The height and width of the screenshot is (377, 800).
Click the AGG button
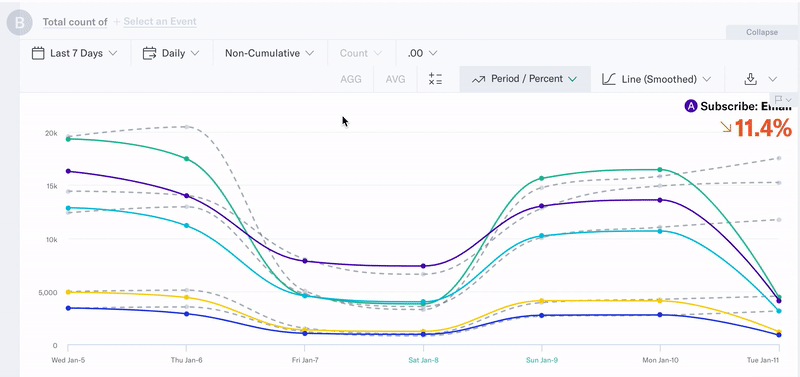click(x=351, y=79)
